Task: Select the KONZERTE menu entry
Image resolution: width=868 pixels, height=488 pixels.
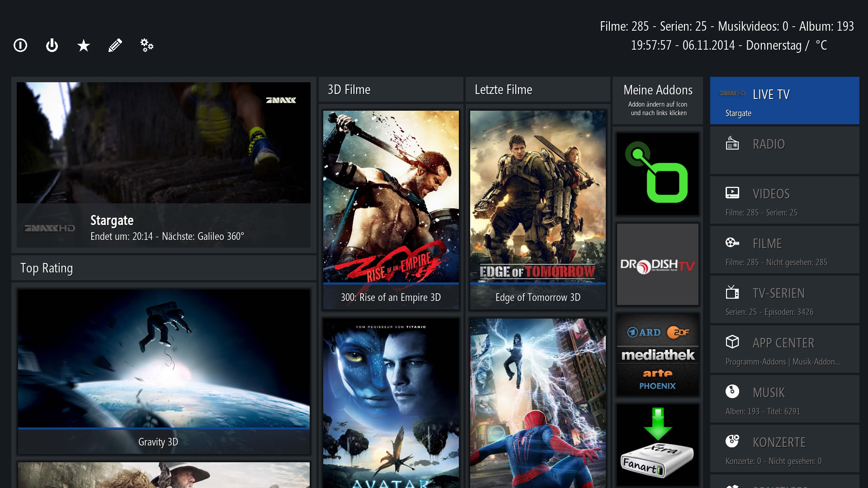Action: click(785, 448)
